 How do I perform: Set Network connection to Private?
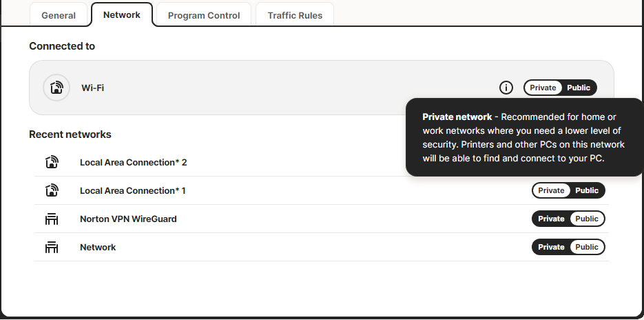[x=551, y=247]
